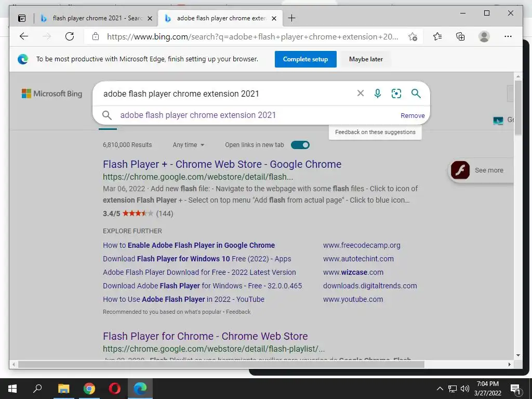
Task: Click the vertical scrollbar thumb
Action: pyautogui.click(x=518, y=108)
